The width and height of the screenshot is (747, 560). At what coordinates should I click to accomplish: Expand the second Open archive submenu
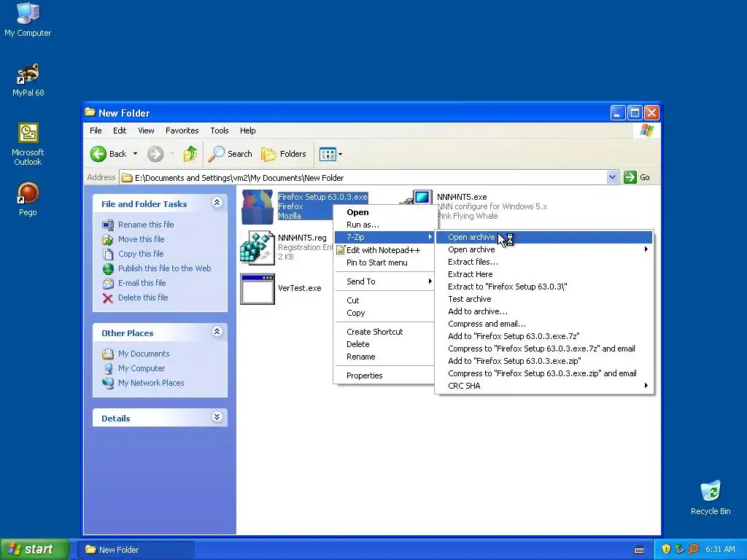pyautogui.click(x=544, y=249)
